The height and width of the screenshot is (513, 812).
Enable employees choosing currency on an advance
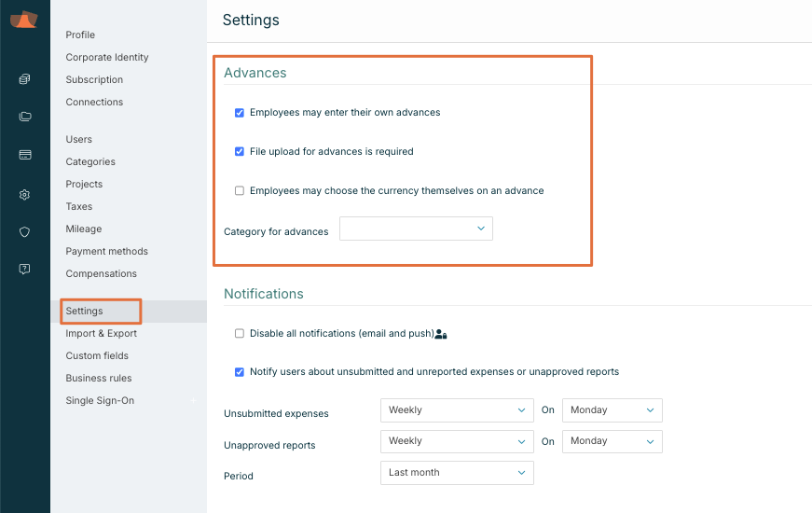(240, 191)
